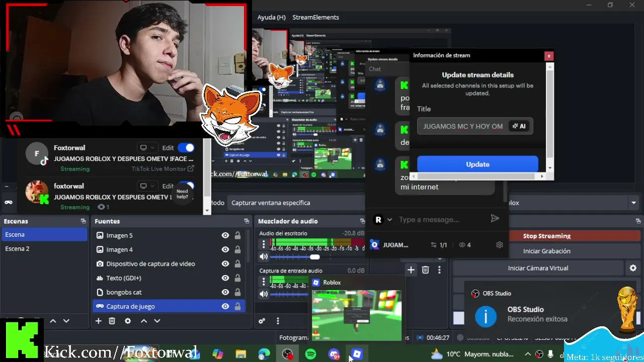This screenshot has width=644, height=362.
Task: Click the AI title generator button
Action: pos(519,126)
